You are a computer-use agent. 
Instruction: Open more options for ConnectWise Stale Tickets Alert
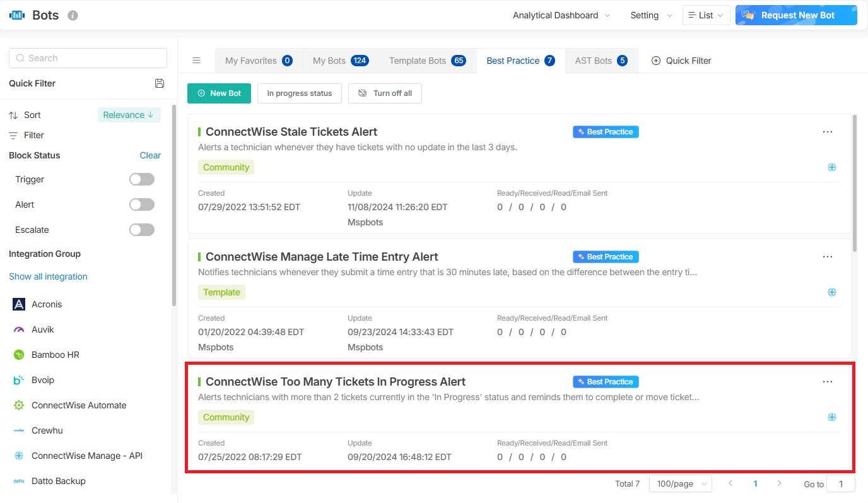[827, 132]
